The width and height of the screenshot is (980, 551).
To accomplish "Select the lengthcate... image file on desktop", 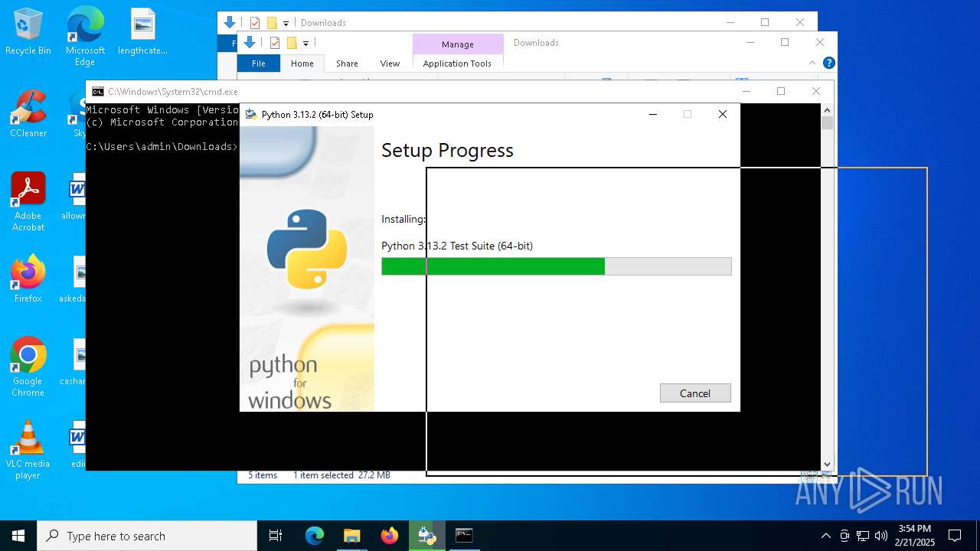I will (142, 32).
